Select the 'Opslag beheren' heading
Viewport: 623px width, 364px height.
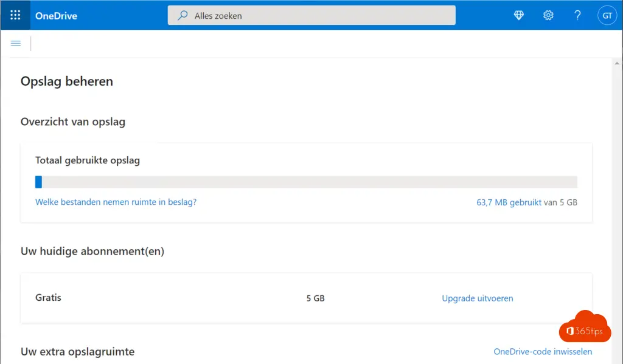pos(67,81)
